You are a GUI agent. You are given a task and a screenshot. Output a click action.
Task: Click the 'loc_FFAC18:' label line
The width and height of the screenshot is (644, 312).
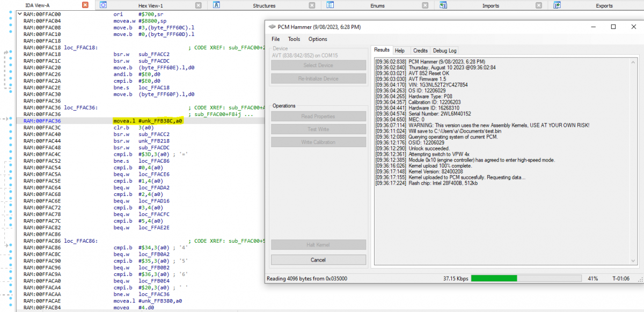click(x=80, y=48)
